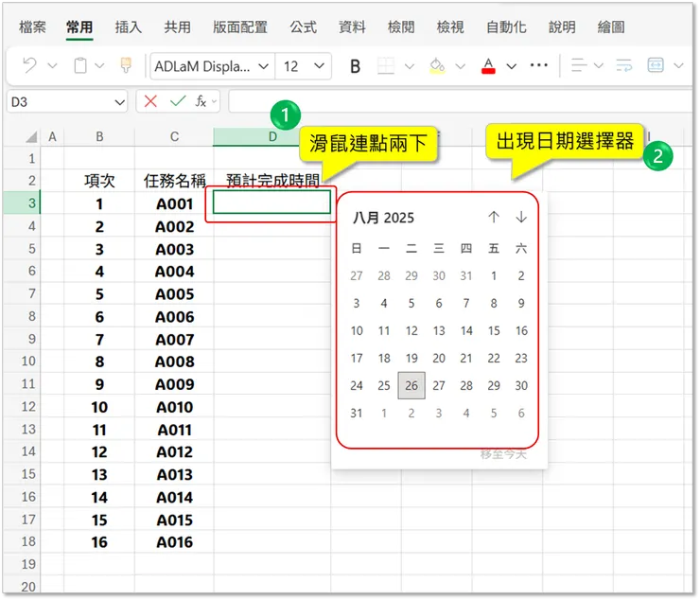Viewport: 700px width, 600px height.
Task: Select the 預計完成時間 header cell
Action: click(271, 181)
